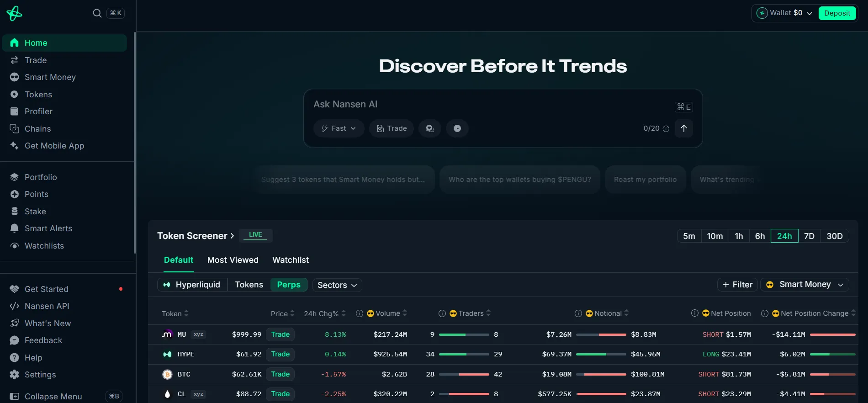Click the BTC notional ratio bar

pos(601,374)
